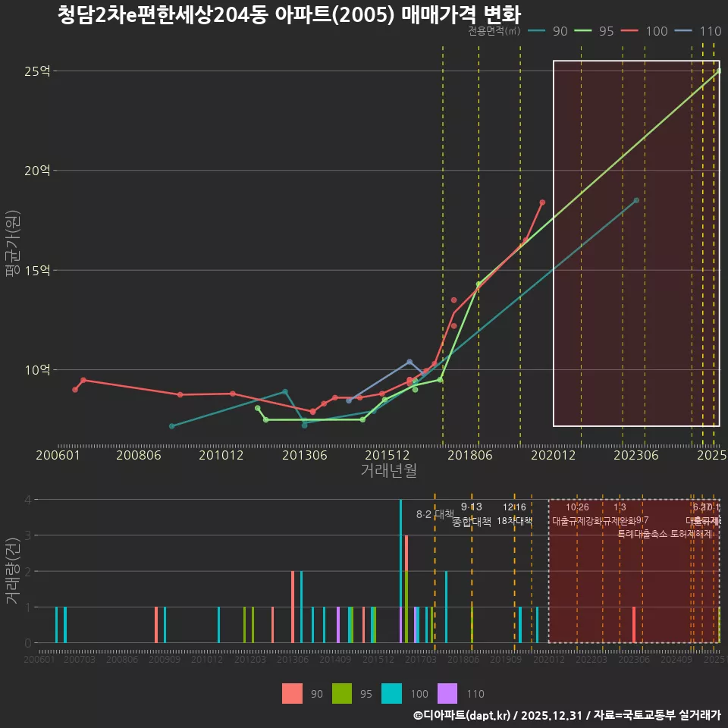This screenshot has width=728, height=728.
Task: Select the cyan 100 swatch in bottom legend
Action: 391,693
